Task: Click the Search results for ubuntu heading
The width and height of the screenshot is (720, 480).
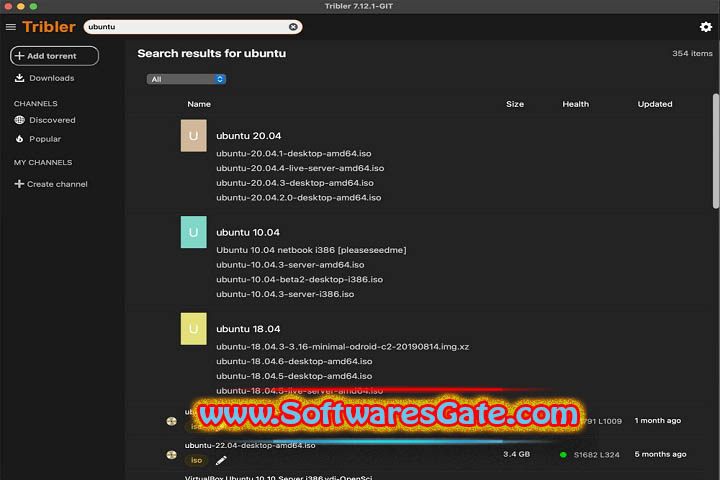Action: [x=212, y=53]
